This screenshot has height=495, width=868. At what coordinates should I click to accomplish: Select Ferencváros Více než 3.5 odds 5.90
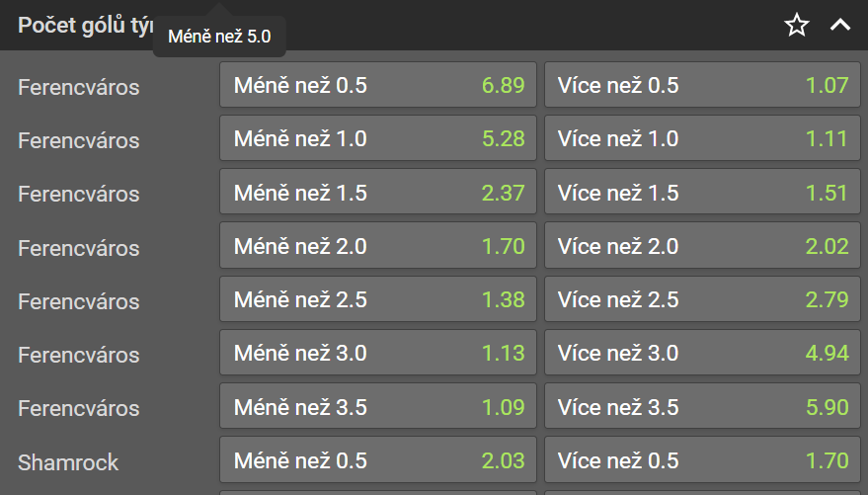pos(702,406)
